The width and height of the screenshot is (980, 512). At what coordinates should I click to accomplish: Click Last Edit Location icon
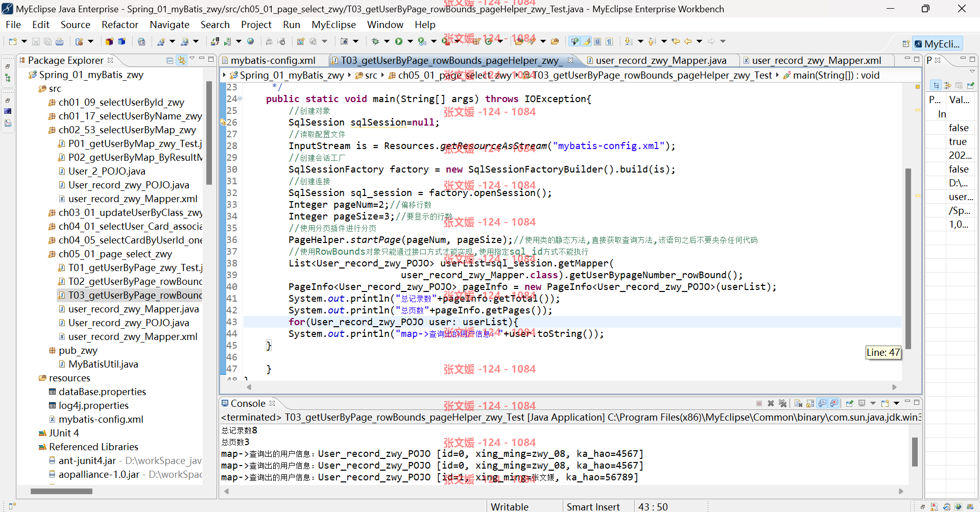pos(676,41)
